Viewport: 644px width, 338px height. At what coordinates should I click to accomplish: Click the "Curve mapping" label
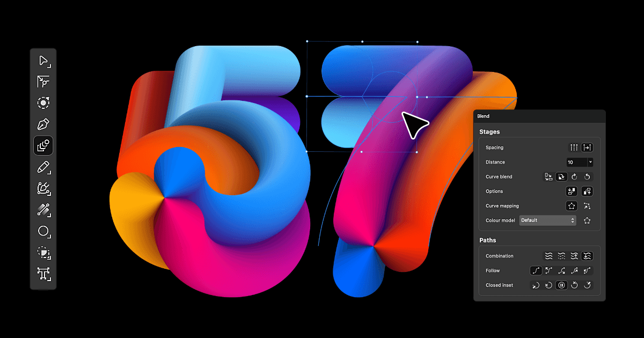502,206
